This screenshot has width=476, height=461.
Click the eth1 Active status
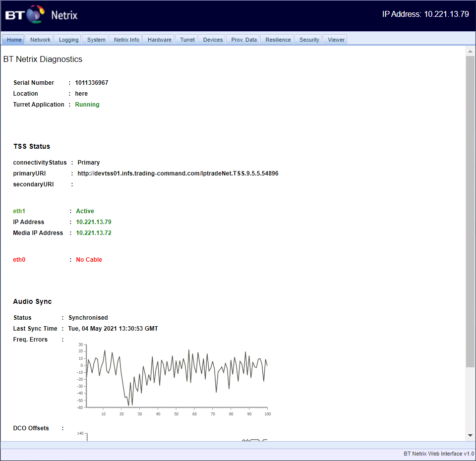click(x=85, y=211)
